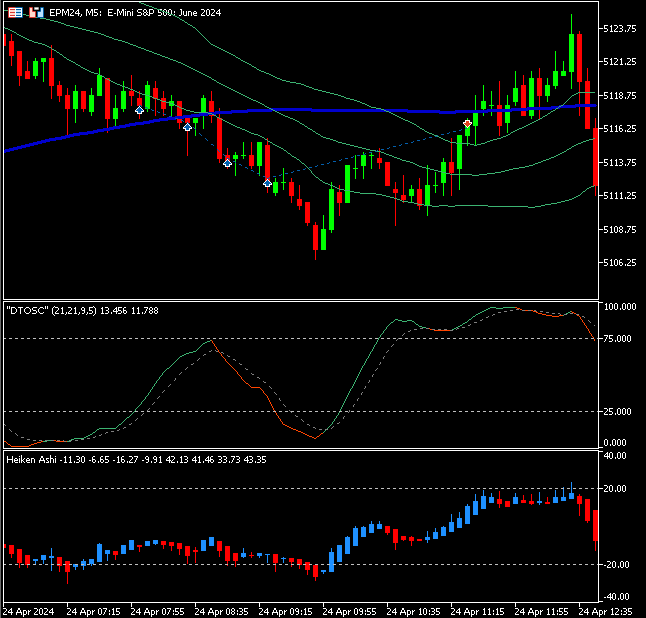The width and height of the screenshot is (646, 618).
Task: Open the Depth of Market grid icon
Action: tap(15, 12)
